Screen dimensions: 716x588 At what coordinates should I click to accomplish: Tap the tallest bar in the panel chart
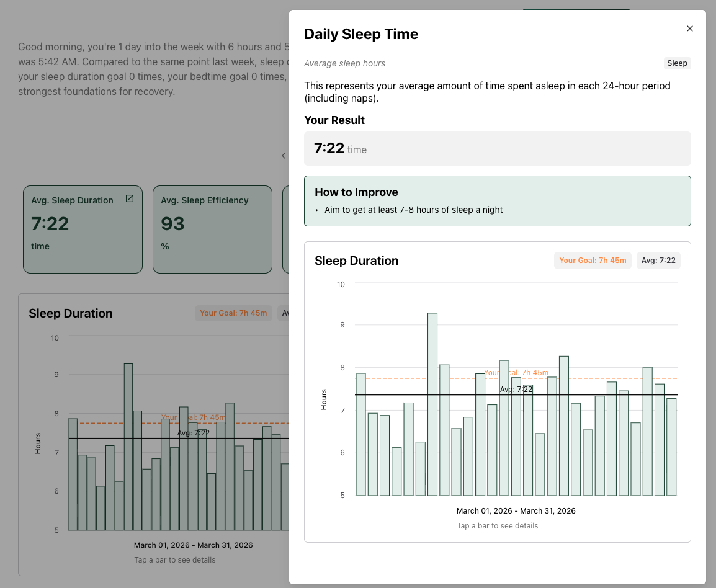pos(432,404)
